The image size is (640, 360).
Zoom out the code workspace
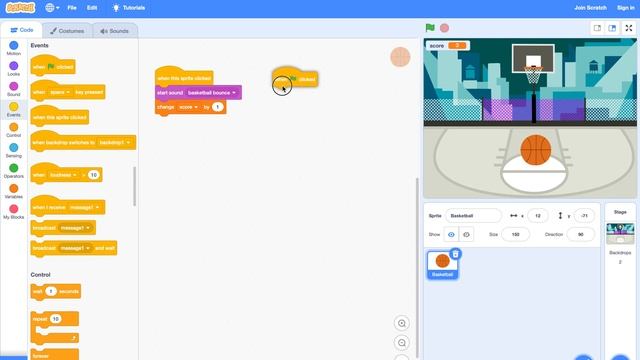click(402, 343)
